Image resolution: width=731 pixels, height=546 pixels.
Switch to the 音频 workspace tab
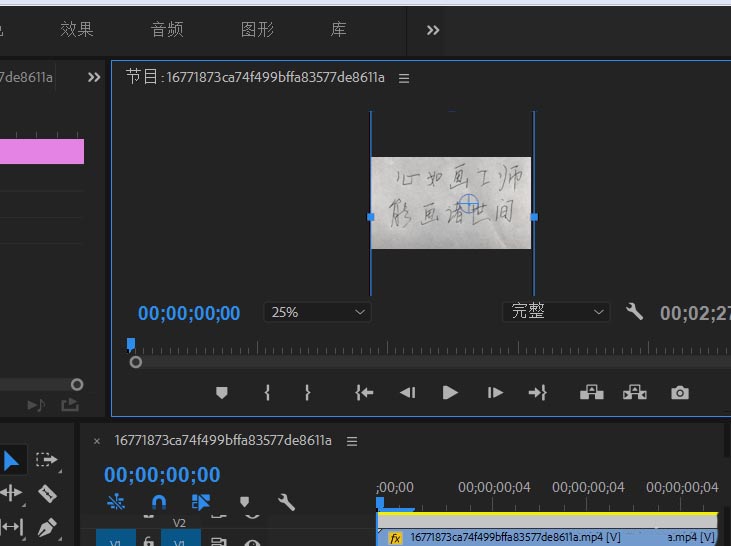(x=167, y=30)
